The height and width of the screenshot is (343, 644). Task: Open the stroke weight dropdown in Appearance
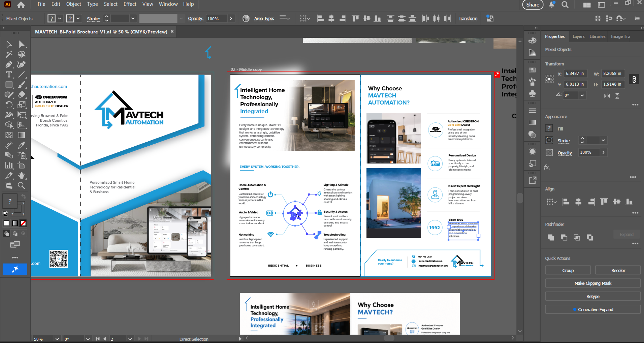603,140
